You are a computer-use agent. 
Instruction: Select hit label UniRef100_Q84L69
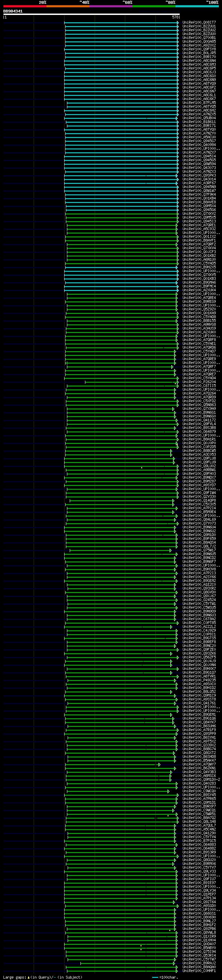[x=199, y=520]
